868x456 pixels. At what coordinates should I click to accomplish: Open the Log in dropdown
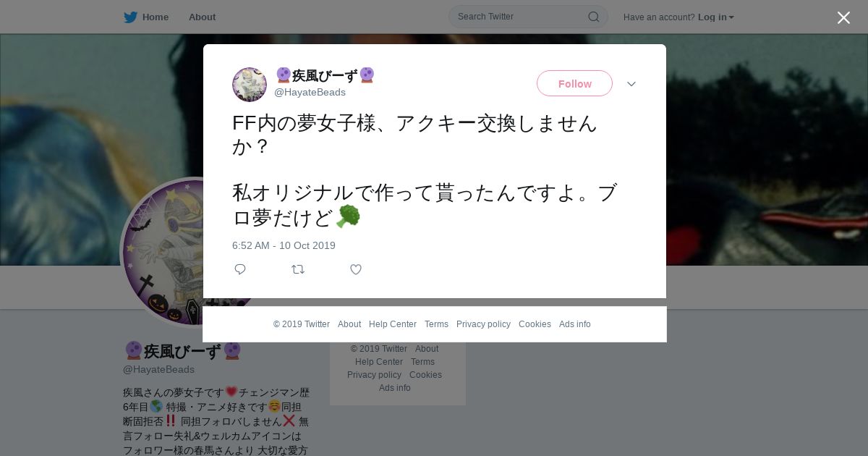[x=715, y=17]
